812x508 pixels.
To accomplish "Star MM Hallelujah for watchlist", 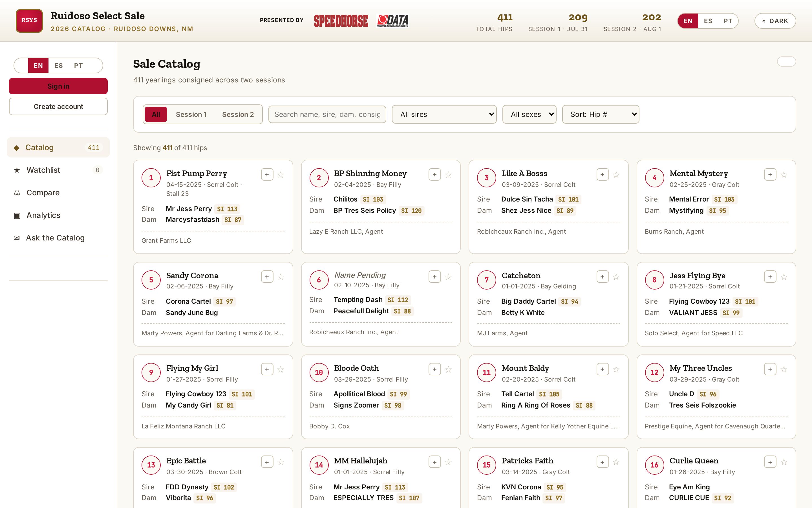I will click(448, 462).
